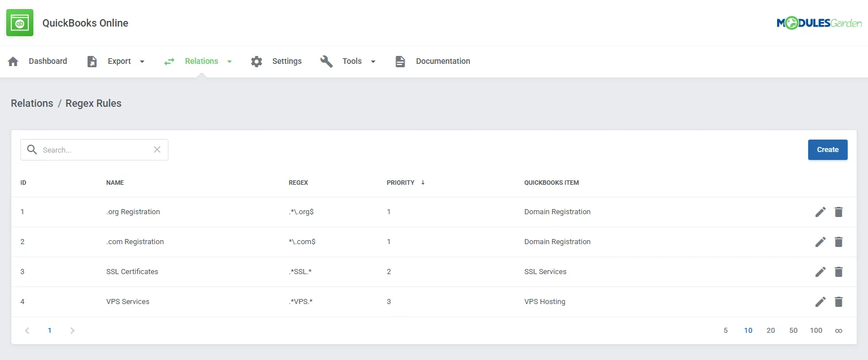Edit the SSL Certificates rule

[821, 272]
